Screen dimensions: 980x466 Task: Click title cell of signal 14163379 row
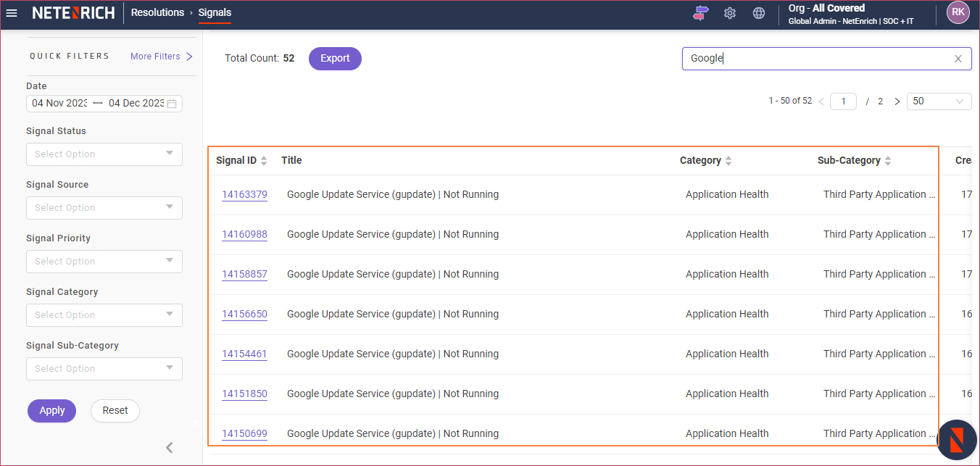pos(393,195)
